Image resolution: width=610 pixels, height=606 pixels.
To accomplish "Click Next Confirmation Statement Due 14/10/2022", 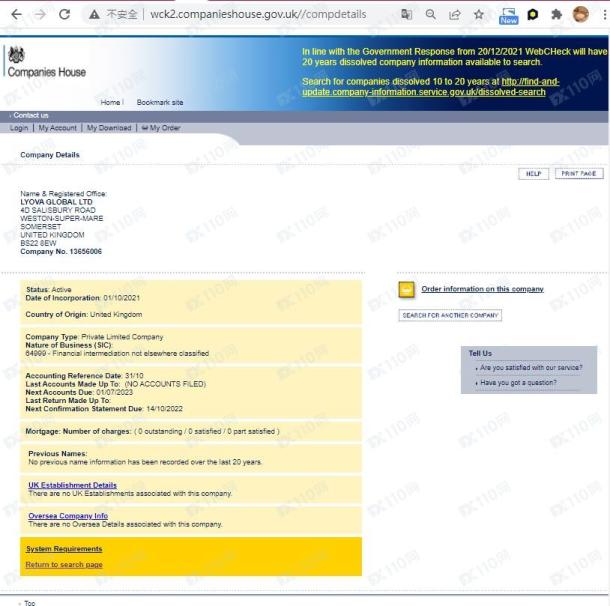I will tap(104, 409).
